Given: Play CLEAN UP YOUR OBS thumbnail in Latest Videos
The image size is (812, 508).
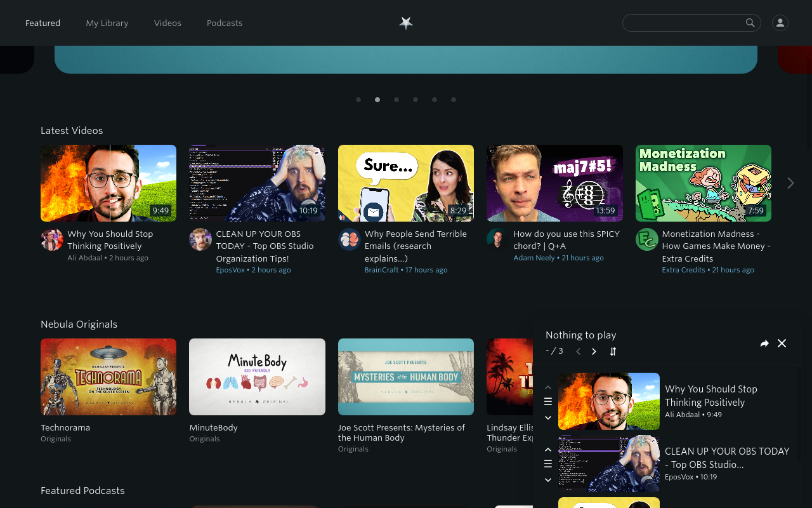Looking at the screenshot, I should (257, 183).
